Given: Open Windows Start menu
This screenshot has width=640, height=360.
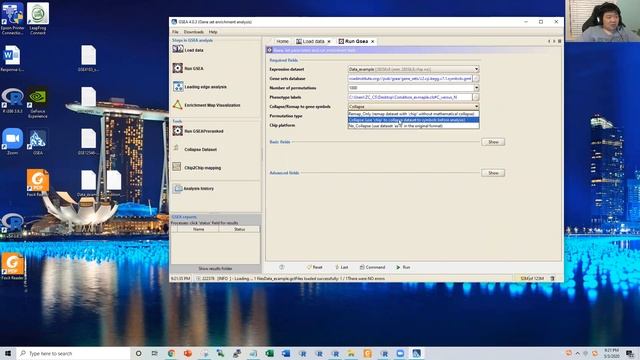Looking at the screenshot, I should [x=8, y=353].
